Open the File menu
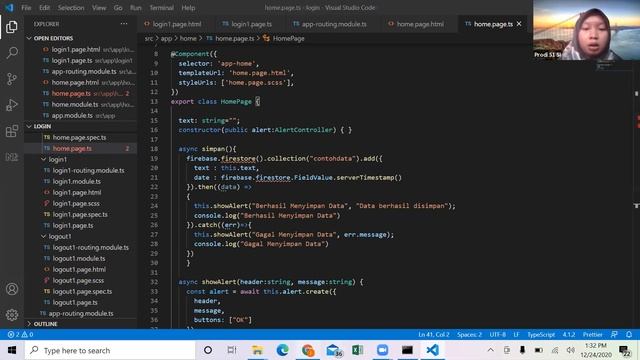 (26, 8)
